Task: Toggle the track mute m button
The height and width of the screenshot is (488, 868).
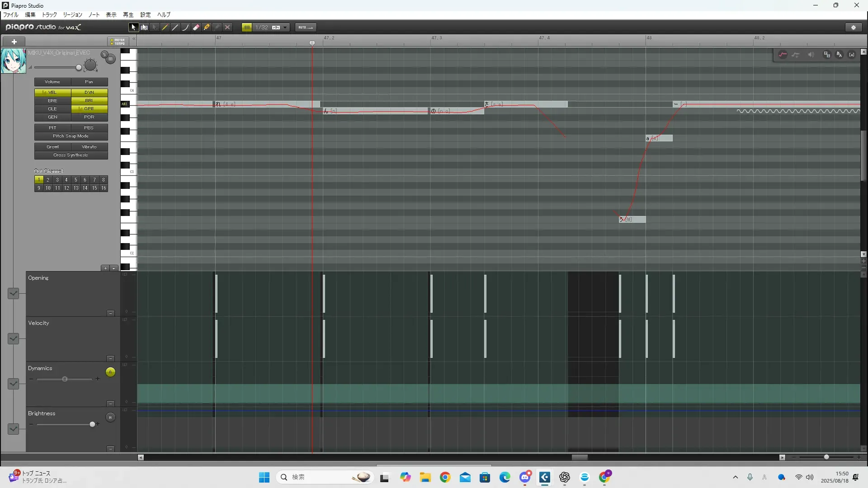Action: (110, 59)
